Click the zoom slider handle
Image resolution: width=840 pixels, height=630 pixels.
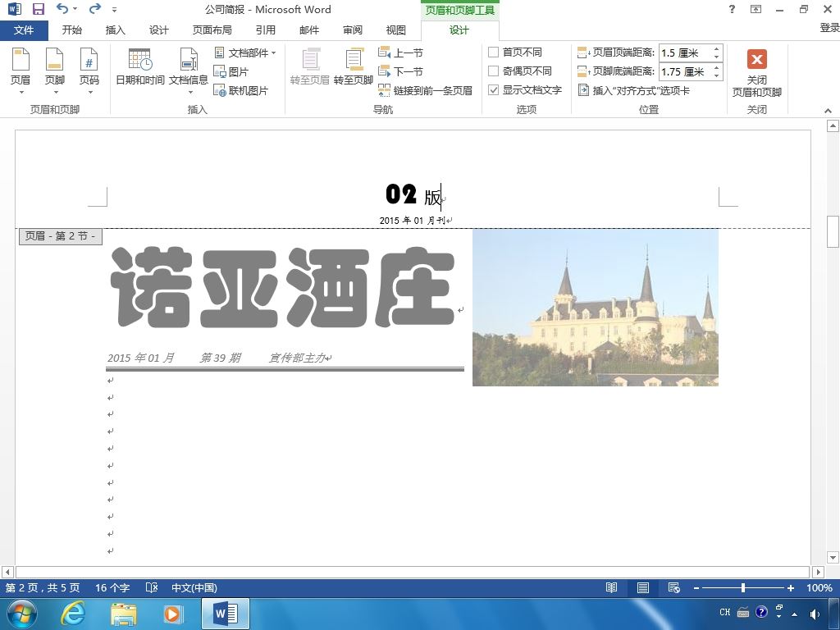coord(743,587)
